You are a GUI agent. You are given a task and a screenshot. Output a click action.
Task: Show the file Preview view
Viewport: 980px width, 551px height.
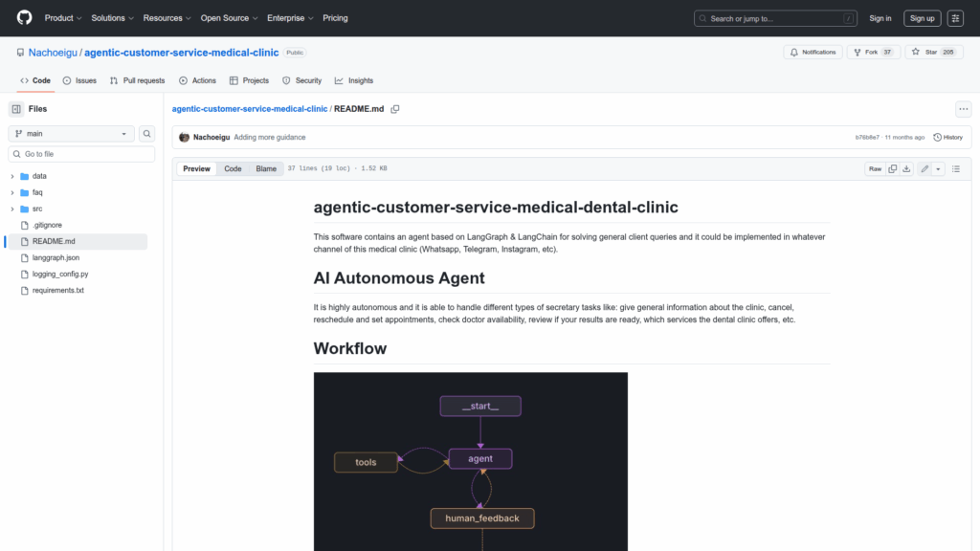(196, 168)
